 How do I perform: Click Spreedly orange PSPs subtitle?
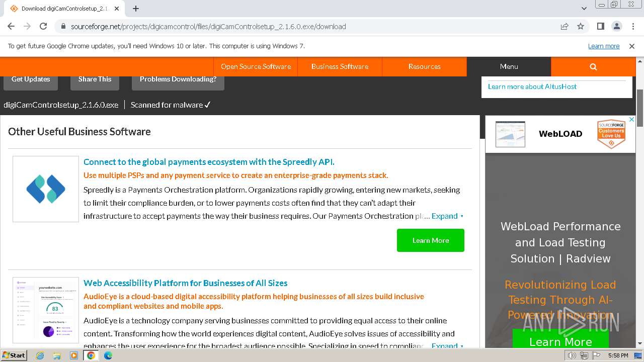pos(235,175)
